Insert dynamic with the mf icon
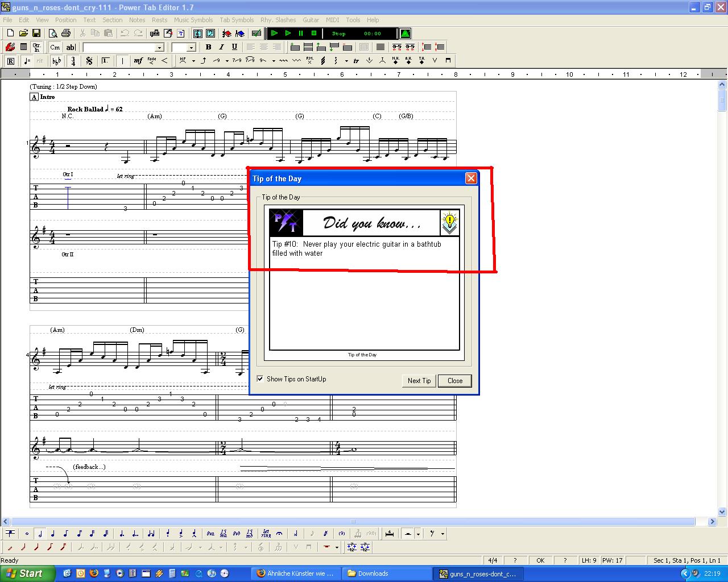The image size is (728, 582). [x=138, y=61]
